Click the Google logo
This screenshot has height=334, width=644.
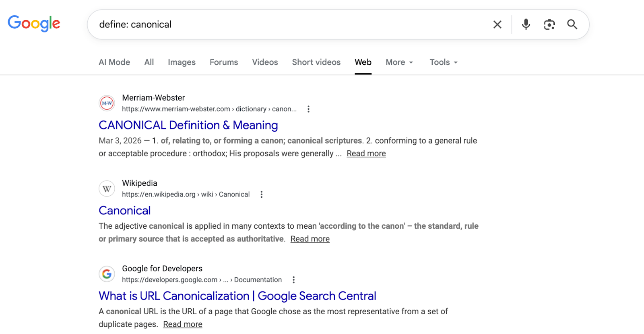tap(34, 23)
